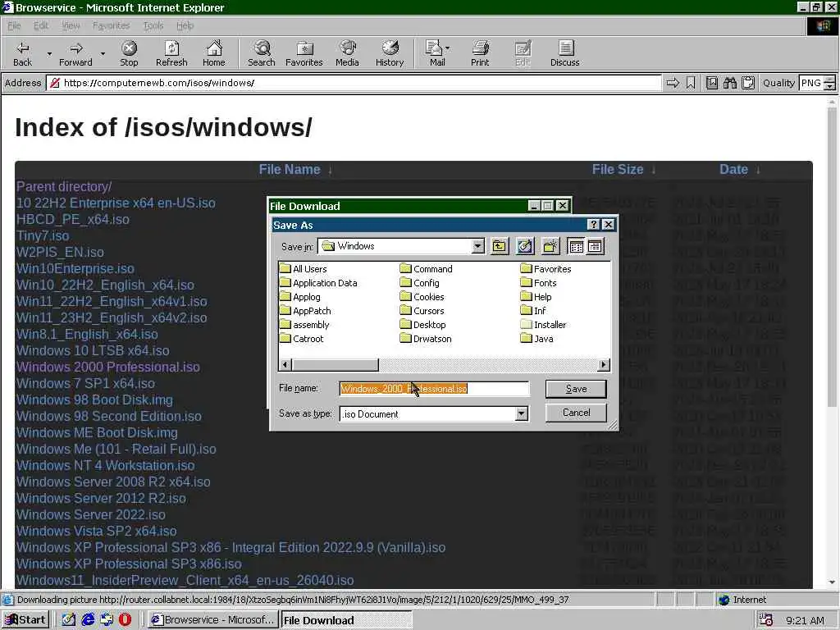Open the Favorites menu
This screenshot has height=630, width=840.
point(111,25)
